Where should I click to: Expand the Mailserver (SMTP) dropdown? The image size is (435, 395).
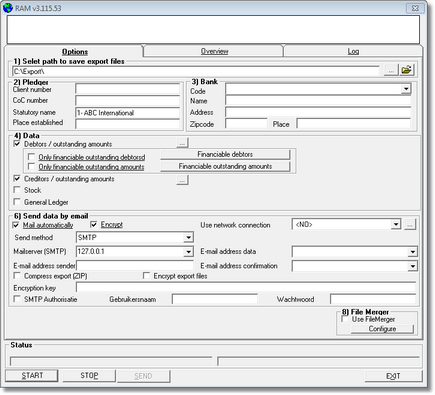coord(188,252)
